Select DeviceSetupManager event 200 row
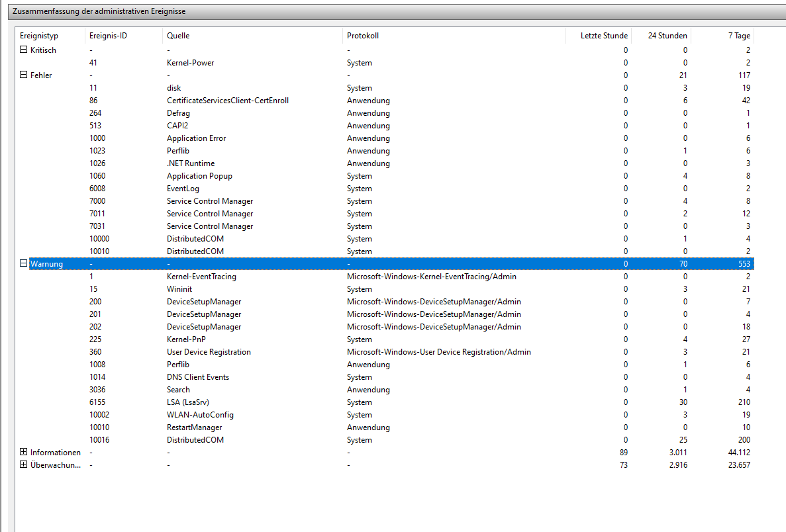Screen dimensions: 786x532 (385, 302)
